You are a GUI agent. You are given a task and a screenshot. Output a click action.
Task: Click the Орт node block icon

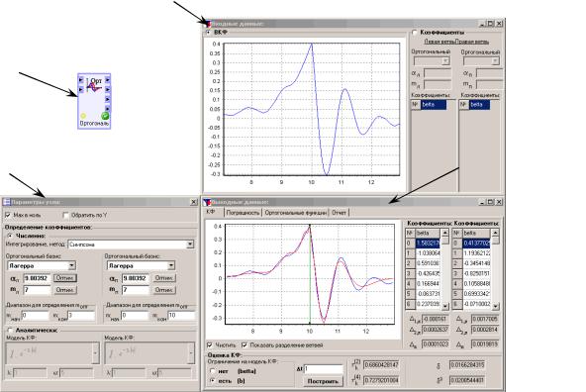point(94,101)
